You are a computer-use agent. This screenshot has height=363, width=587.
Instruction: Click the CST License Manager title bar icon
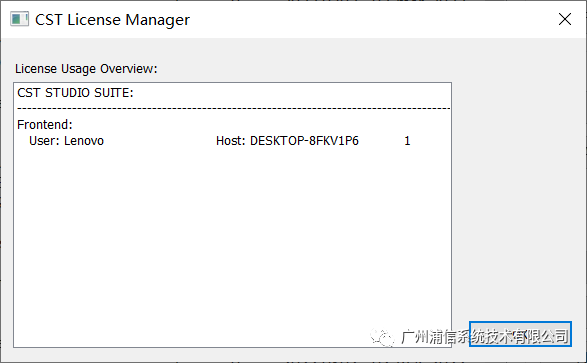click(x=19, y=19)
